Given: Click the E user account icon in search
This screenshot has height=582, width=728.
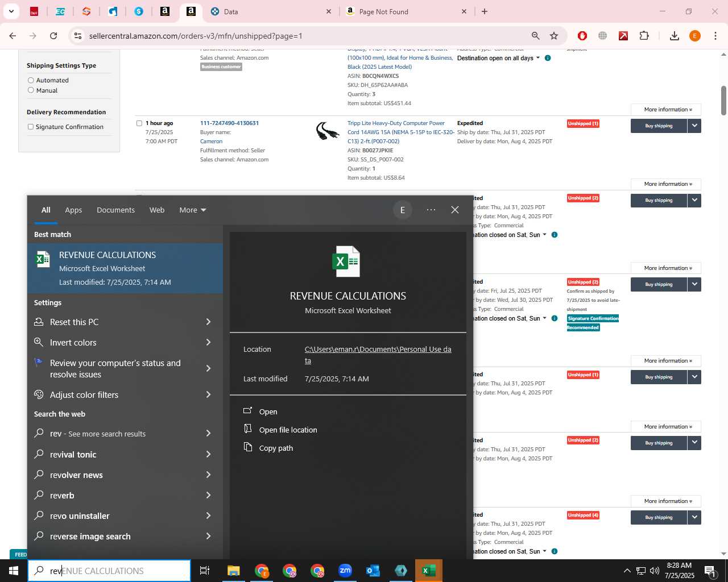Looking at the screenshot, I should [403, 210].
